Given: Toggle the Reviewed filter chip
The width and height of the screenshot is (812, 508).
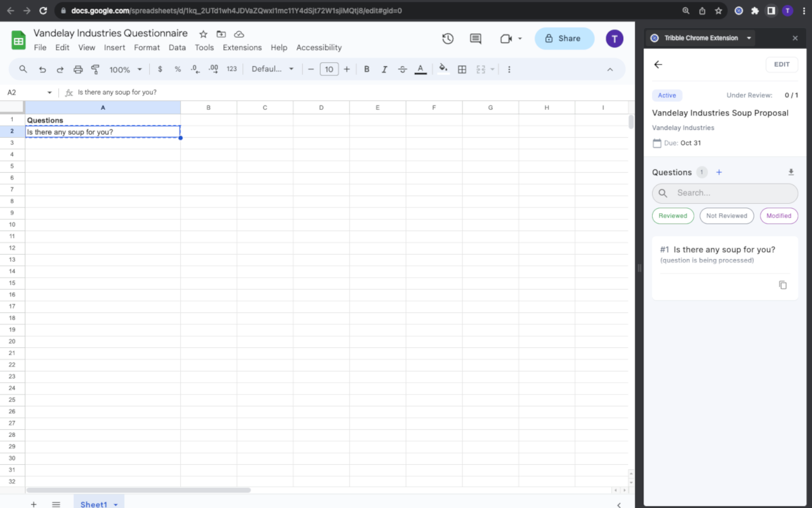Looking at the screenshot, I should tap(673, 216).
